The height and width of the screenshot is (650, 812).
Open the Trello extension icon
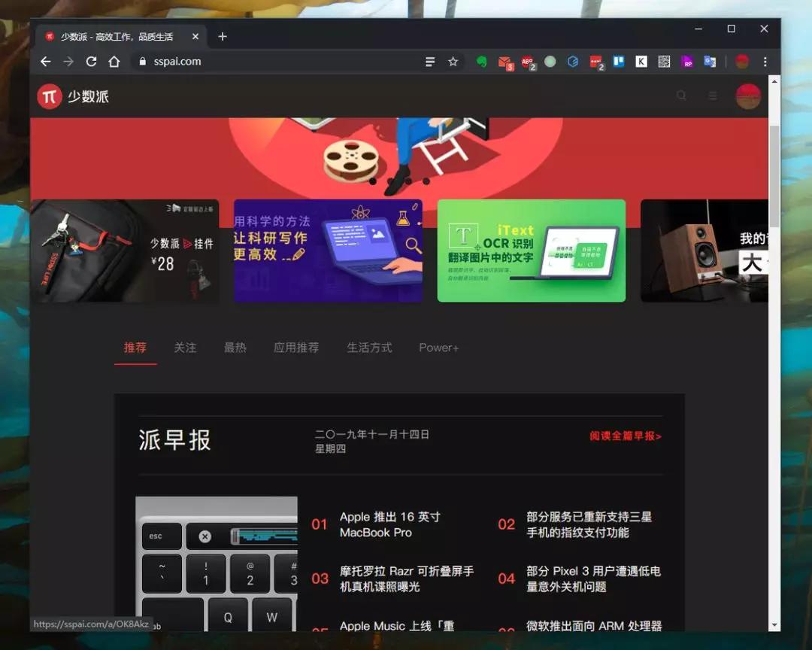click(618, 62)
